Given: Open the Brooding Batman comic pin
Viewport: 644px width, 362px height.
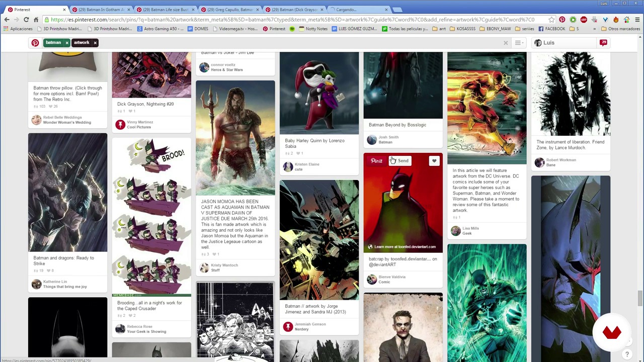Looking at the screenshot, I should [x=151, y=218].
